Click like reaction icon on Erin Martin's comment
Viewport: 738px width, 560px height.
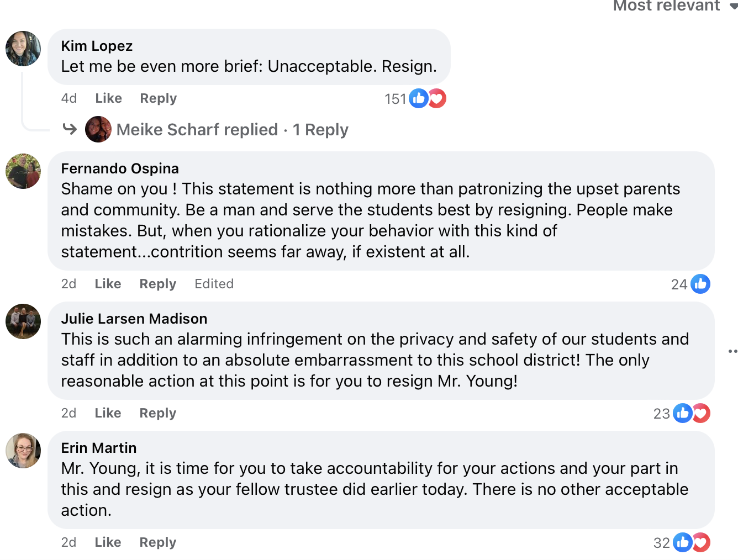[683, 542]
